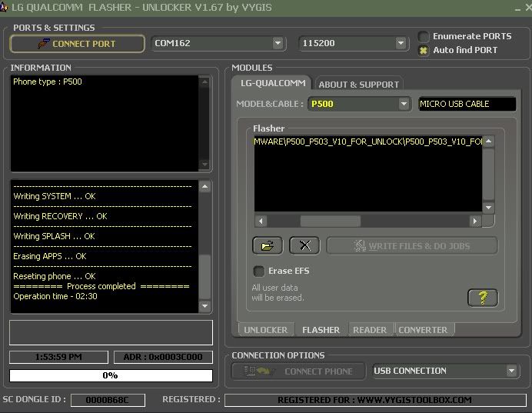Click the 'Erasing APPS ... OK' log line

(x=50, y=257)
